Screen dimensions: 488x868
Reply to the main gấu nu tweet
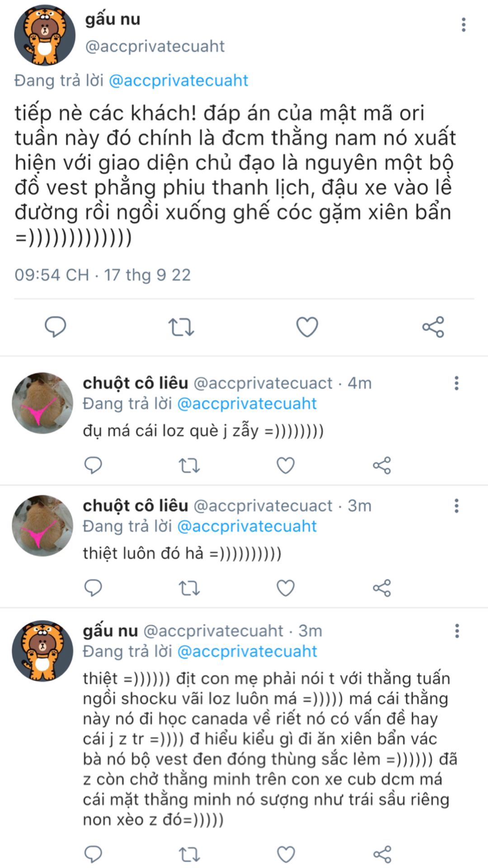56,326
